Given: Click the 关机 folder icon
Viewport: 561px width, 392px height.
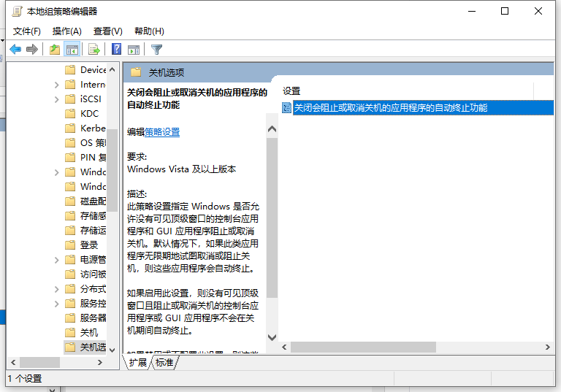Looking at the screenshot, I should coord(70,332).
